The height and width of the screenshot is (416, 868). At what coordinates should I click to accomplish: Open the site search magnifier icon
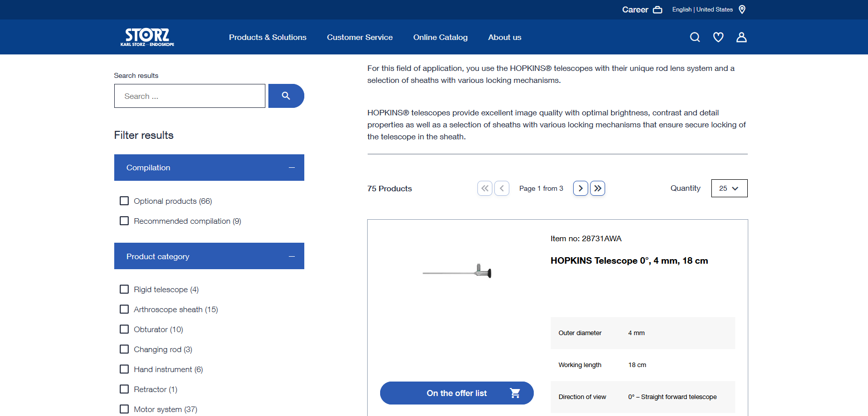pos(695,37)
